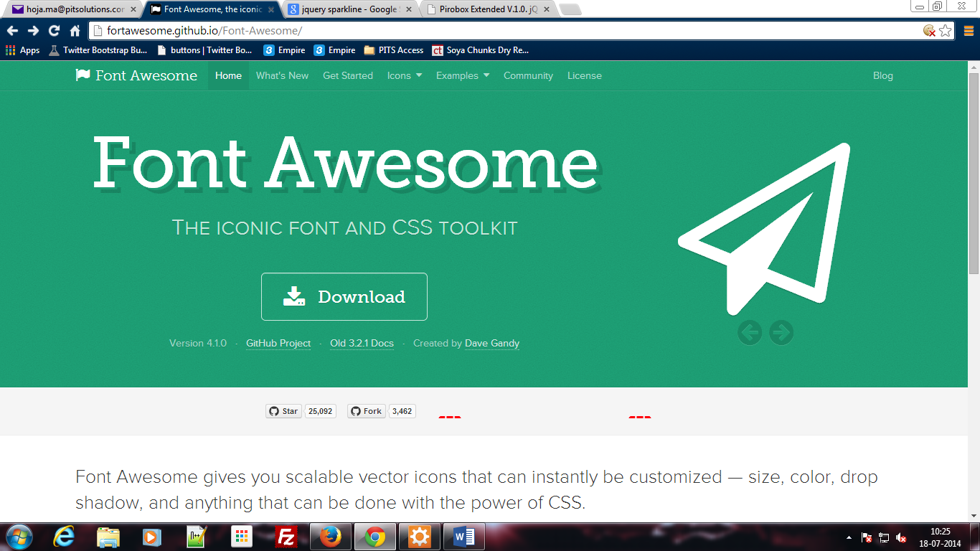
Task: Open the 25,092 stargazers count
Action: (x=320, y=411)
